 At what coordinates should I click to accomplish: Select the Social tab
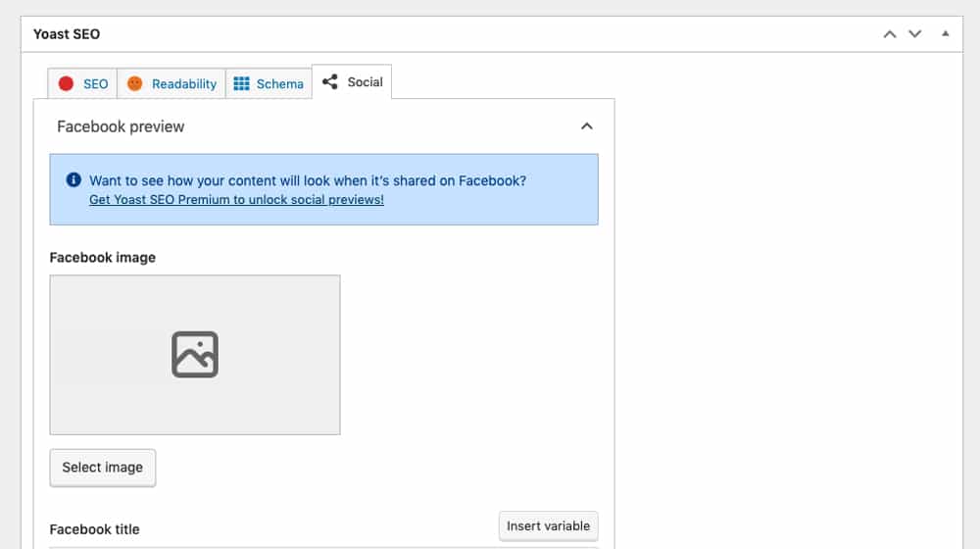pyautogui.click(x=352, y=82)
